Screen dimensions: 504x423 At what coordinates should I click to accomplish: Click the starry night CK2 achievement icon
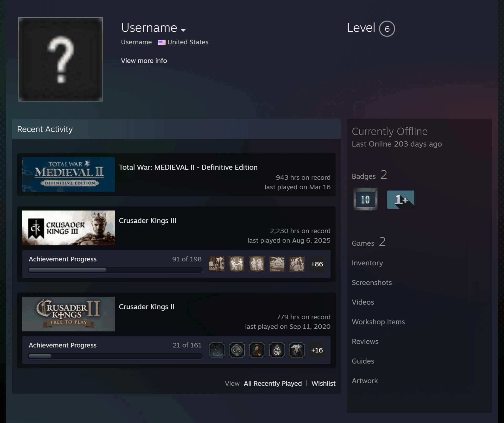(217, 350)
